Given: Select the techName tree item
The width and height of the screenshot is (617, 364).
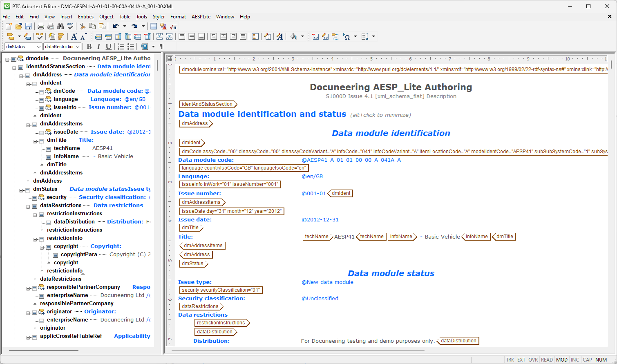Looking at the screenshot, I should coord(67,148).
